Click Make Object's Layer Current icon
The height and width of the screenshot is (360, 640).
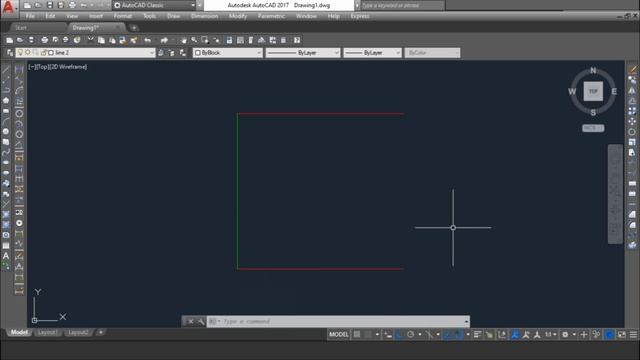click(x=161, y=53)
